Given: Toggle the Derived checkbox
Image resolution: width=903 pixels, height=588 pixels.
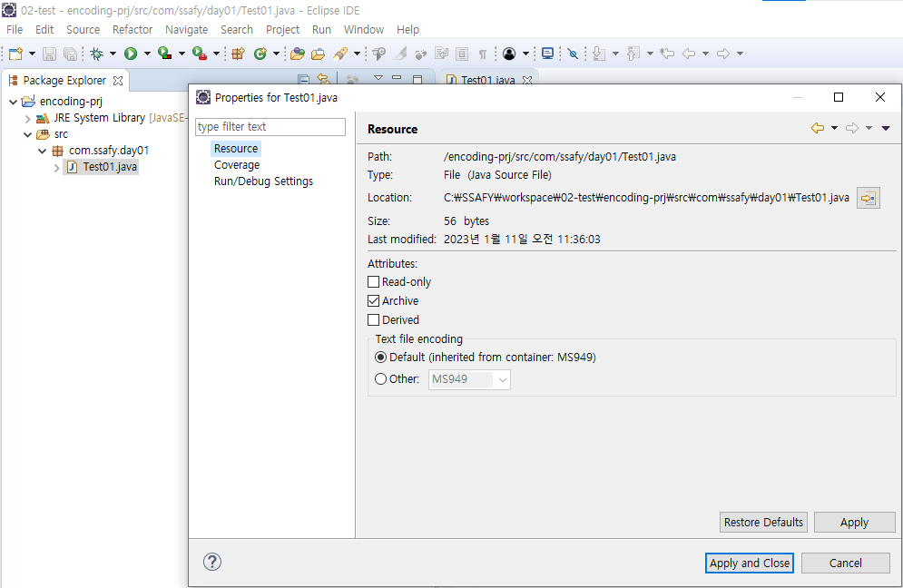Looking at the screenshot, I should [x=373, y=319].
